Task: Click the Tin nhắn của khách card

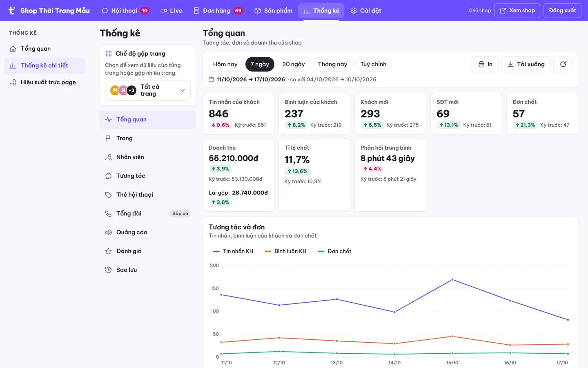Action: point(238,114)
